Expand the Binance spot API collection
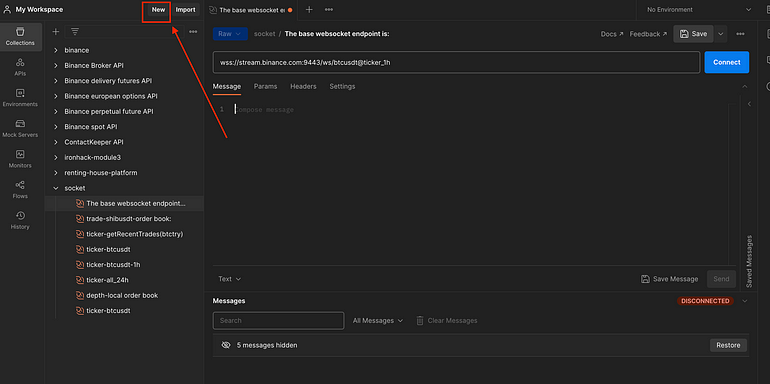The image size is (770, 384). coord(55,127)
